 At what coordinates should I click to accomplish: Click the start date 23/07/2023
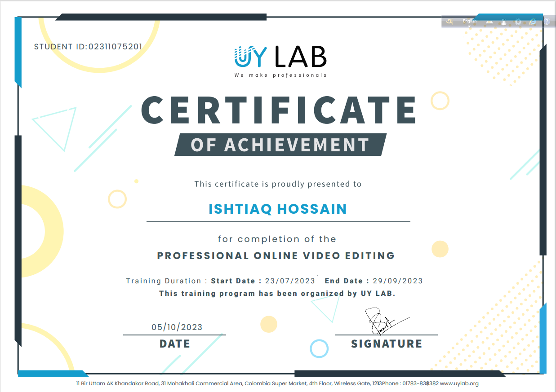290,281
